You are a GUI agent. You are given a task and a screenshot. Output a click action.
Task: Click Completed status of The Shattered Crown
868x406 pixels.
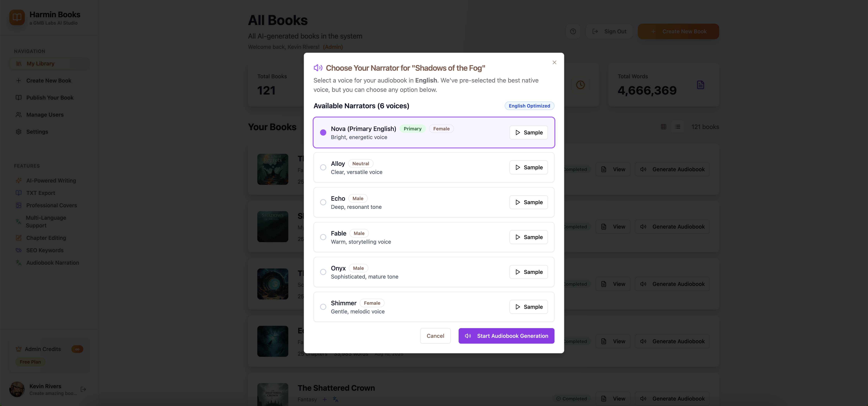coord(572,399)
